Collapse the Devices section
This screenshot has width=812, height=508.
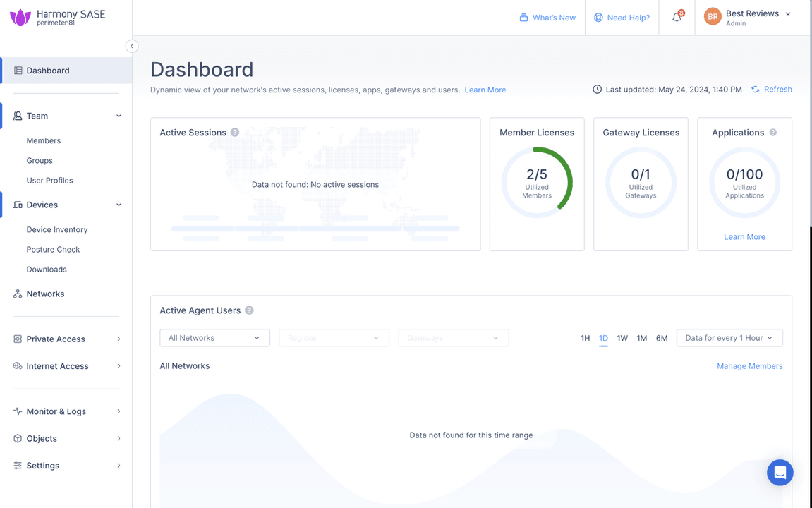pos(118,205)
